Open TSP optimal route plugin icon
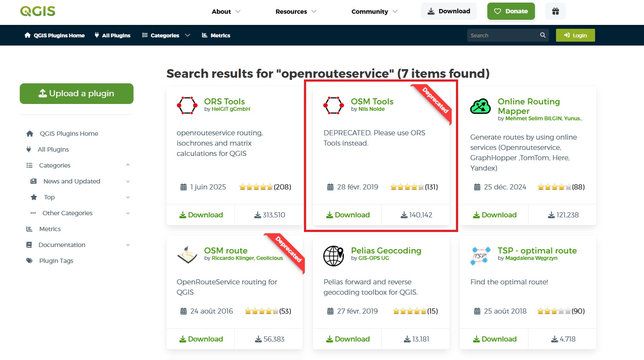 point(480,256)
